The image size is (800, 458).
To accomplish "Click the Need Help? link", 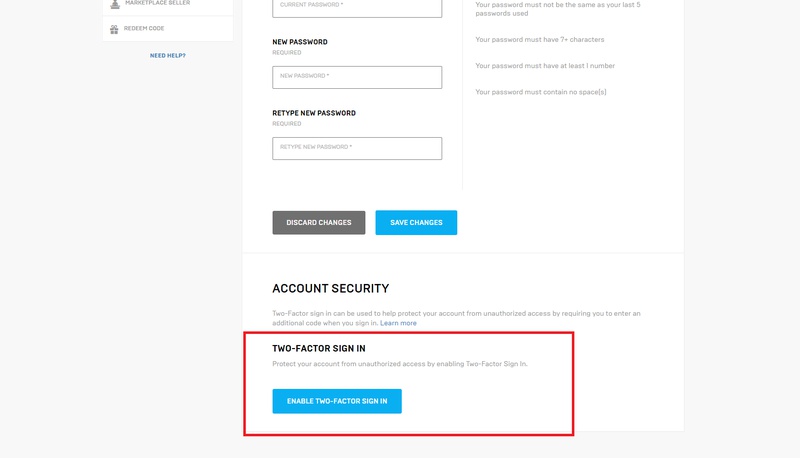I will [x=168, y=55].
